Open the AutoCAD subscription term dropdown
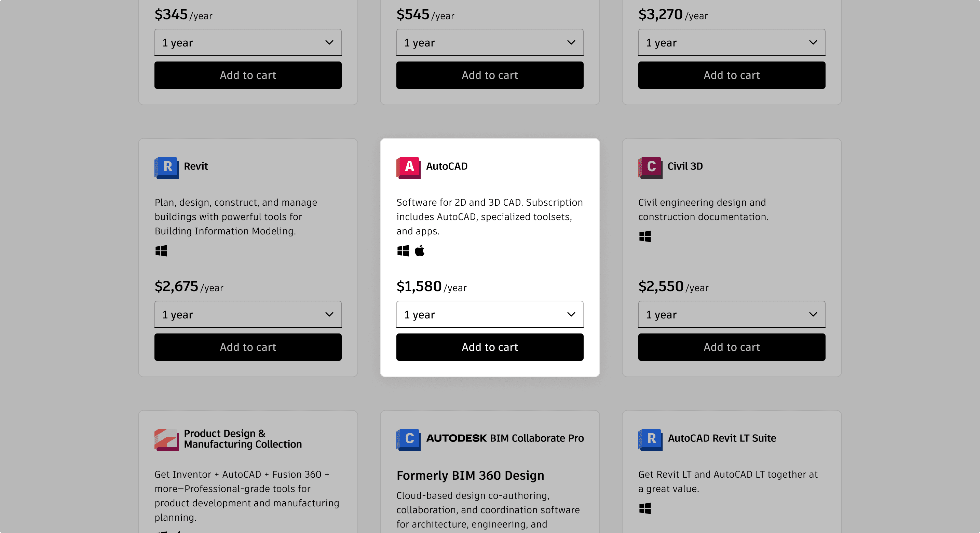This screenshot has width=980, height=533. tap(490, 314)
